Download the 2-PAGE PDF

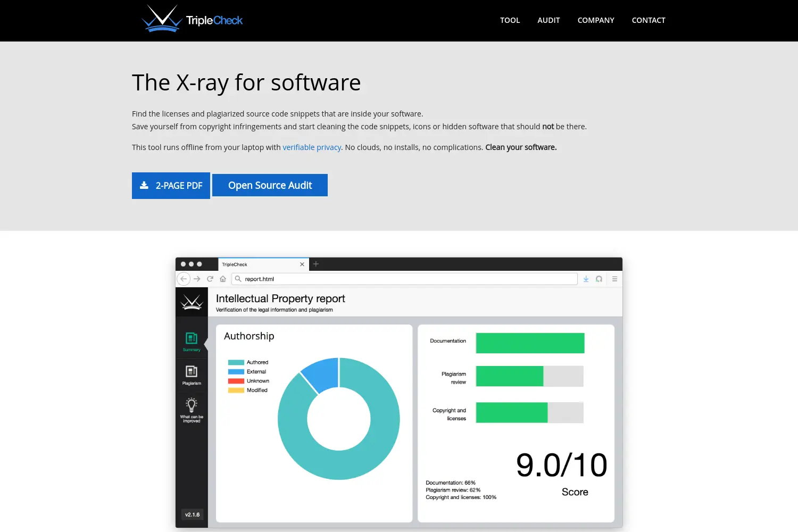(171, 186)
